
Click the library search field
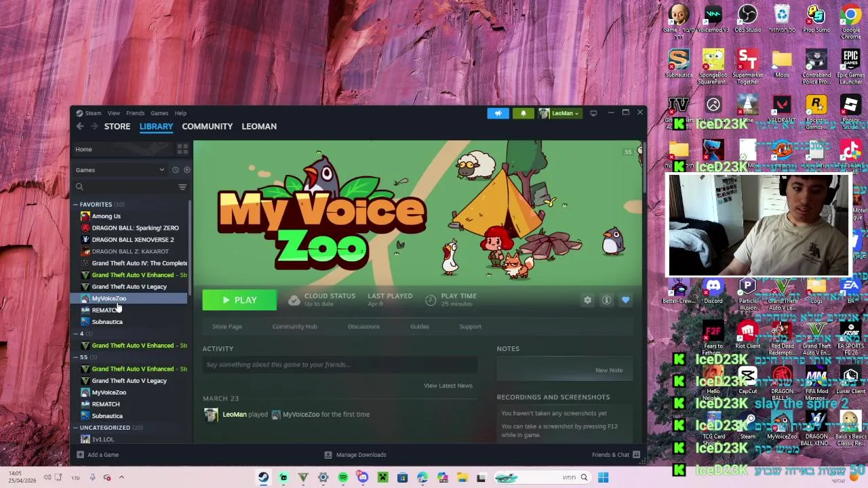tap(125, 186)
